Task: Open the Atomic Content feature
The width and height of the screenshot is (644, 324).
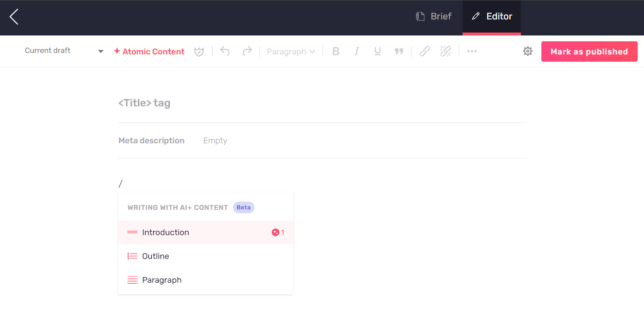Action: [x=149, y=51]
